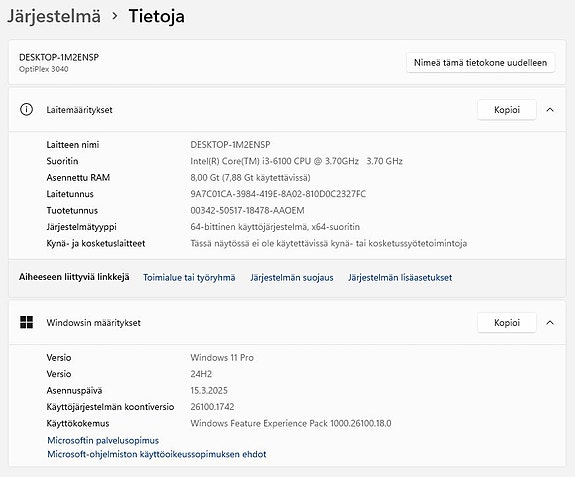Viewport: 575px width, 477px height.
Task: Click the Windowsin määritykset section header
Action: coord(287,323)
